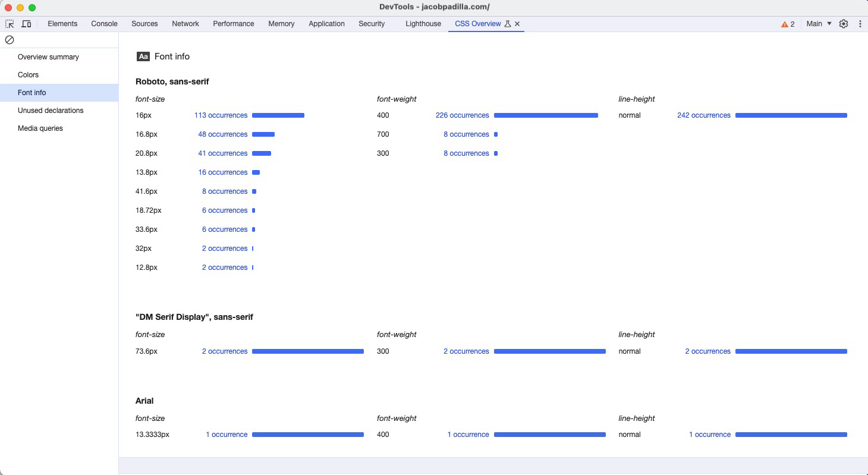Open the Main execution context dropdown
Viewport: 868px width, 475px height.
pyautogui.click(x=817, y=24)
